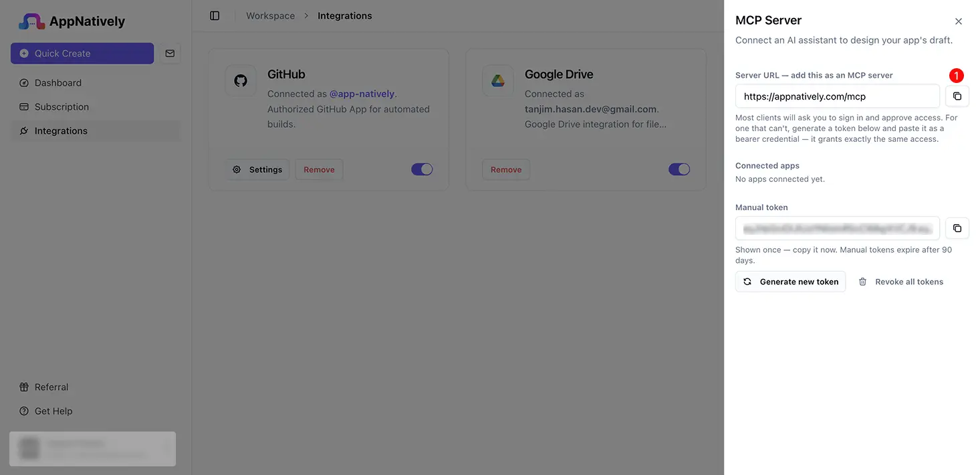
Task: Open GitHub integration Settings
Action: pos(257,170)
